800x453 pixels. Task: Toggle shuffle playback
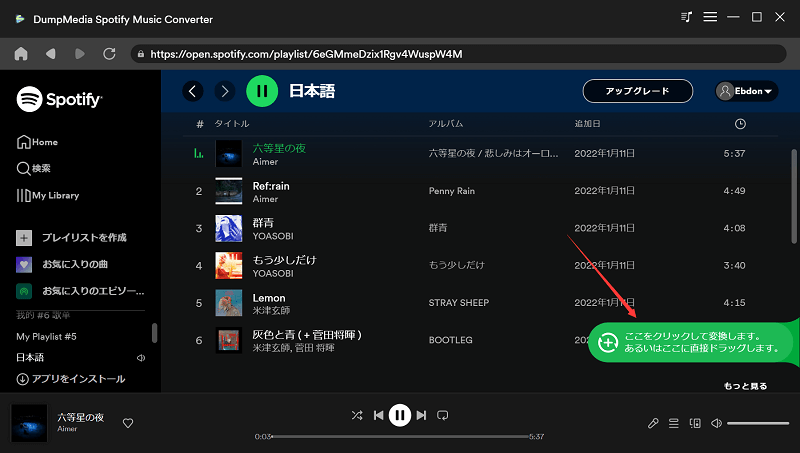(357, 415)
